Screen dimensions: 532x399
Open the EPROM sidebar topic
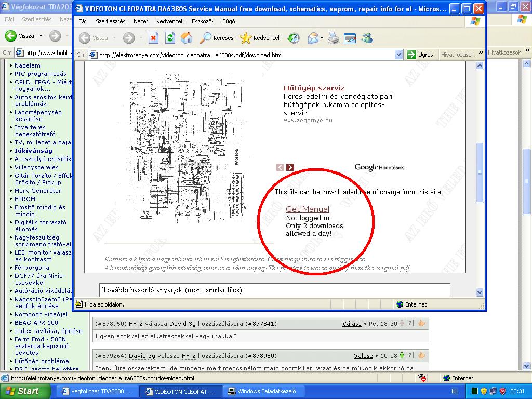25,199
